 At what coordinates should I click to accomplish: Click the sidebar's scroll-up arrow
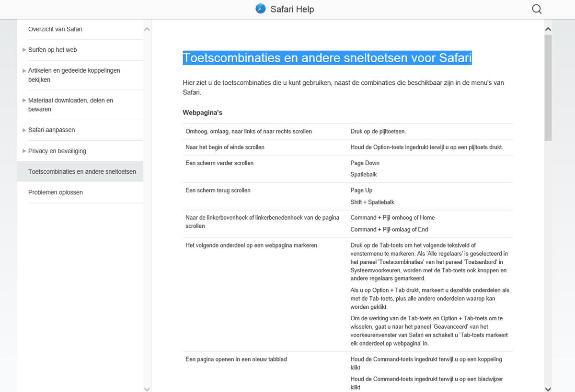[x=147, y=30]
